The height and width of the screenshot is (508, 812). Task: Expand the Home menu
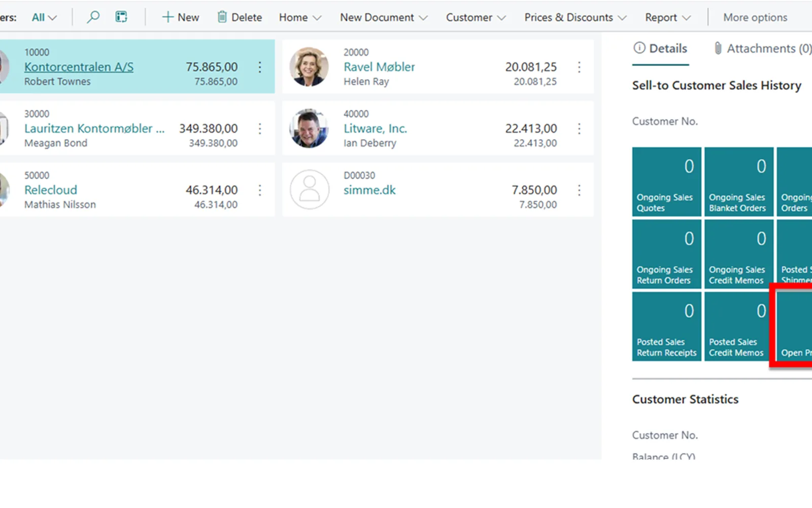click(300, 17)
